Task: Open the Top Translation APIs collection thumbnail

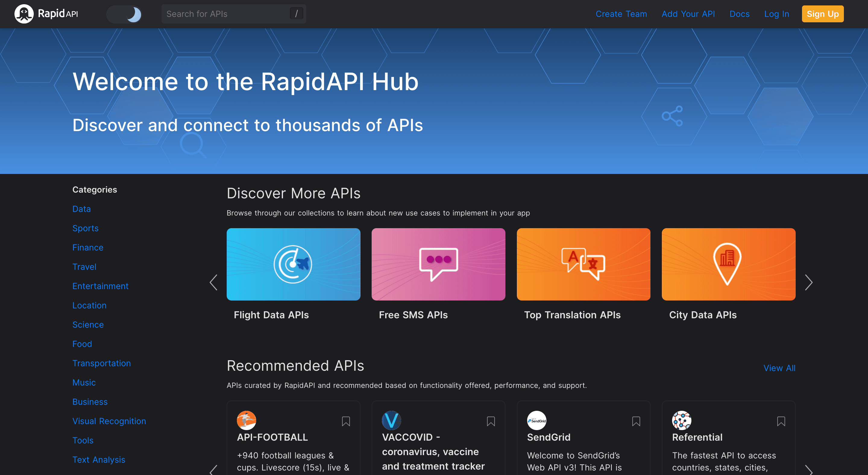Action: pyautogui.click(x=583, y=264)
